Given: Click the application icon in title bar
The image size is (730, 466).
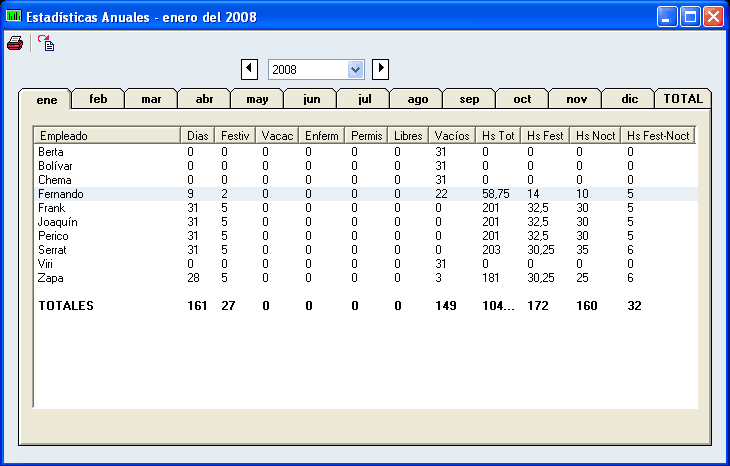Looking at the screenshot, I should [x=13, y=17].
